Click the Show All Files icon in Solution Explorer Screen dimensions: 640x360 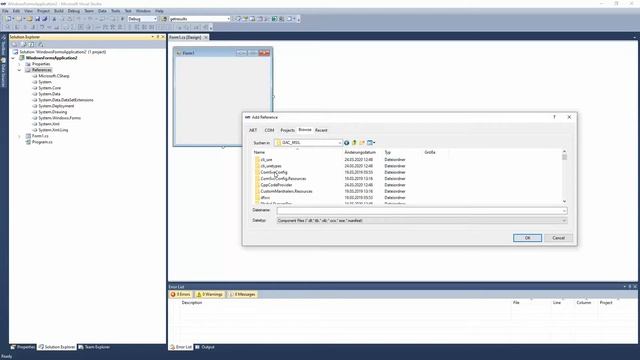pyautogui.click(x=23, y=44)
